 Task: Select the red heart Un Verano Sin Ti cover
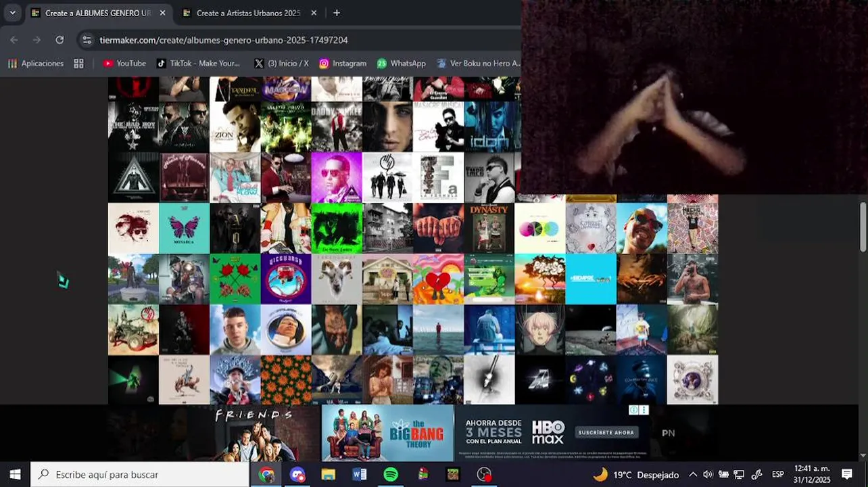pyautogui.click(x=438, y=279)
